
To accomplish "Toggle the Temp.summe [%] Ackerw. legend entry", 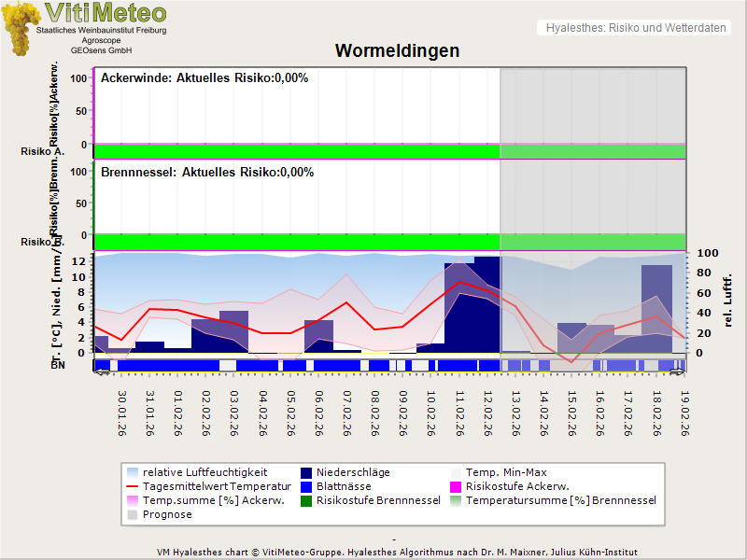I will point(187,500).
